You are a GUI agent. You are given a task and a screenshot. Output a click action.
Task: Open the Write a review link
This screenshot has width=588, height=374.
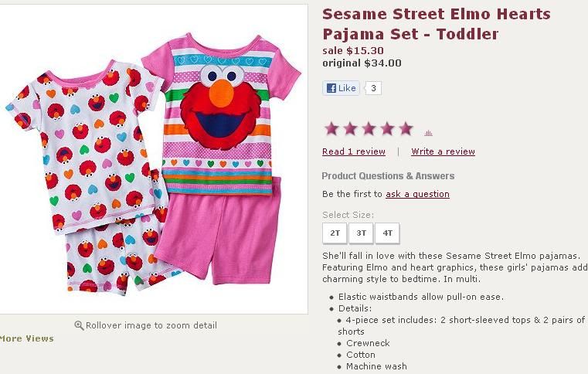pyautogui.click(x=443, y=151)
